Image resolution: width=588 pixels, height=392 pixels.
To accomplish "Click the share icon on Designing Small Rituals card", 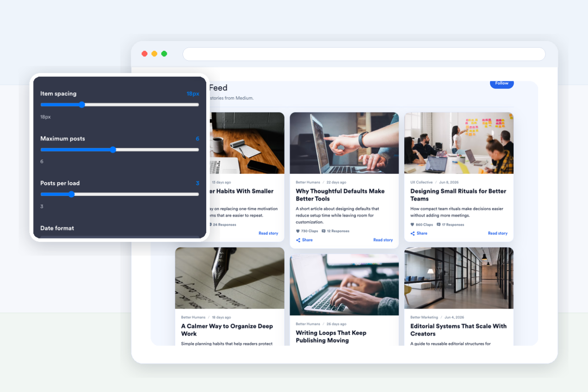I will coord(413,233).
